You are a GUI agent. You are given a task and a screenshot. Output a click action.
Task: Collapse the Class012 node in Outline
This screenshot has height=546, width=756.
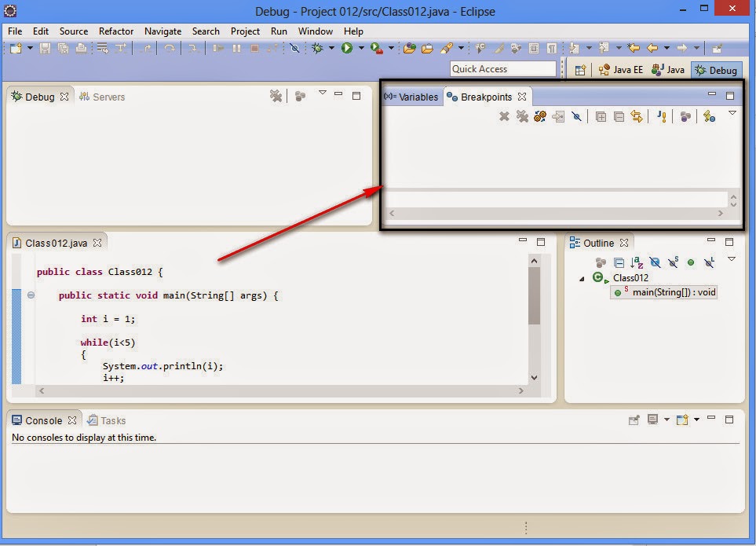click(581, 277)
